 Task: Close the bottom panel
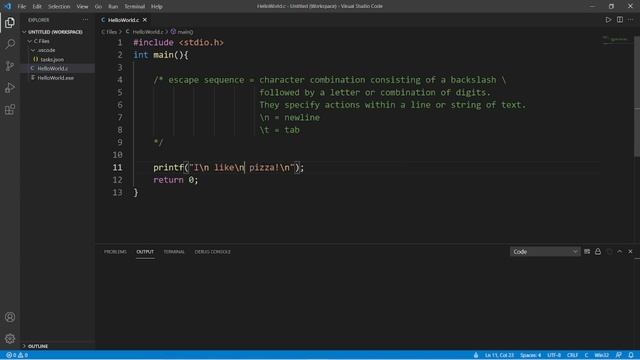630,251
